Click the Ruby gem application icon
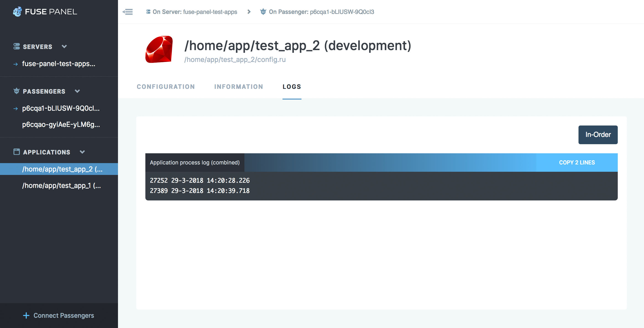Viewport: 644px width, 328px height. (159, 49)
